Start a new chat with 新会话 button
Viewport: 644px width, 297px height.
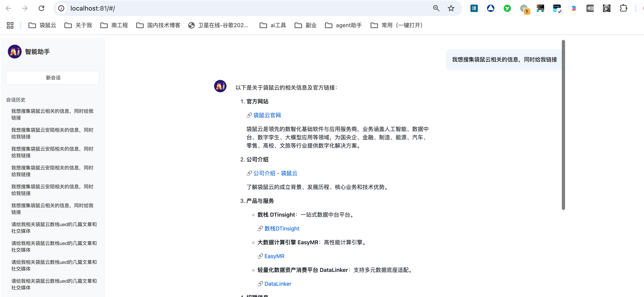point(53,78)
